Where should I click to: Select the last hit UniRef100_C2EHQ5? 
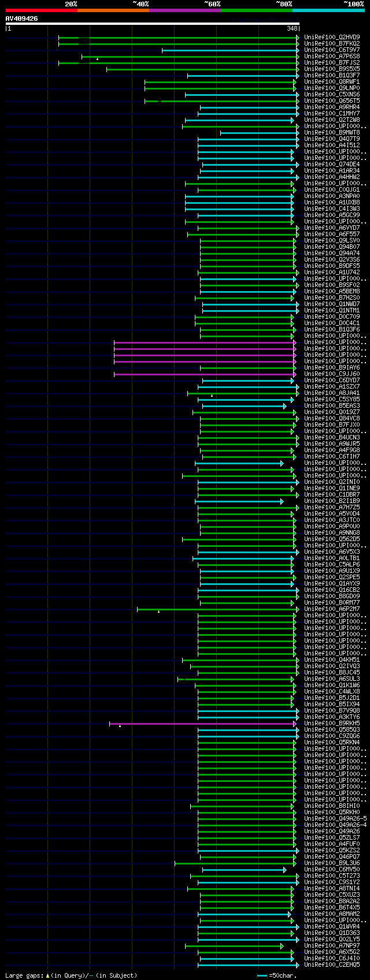[x=332, y=965]
